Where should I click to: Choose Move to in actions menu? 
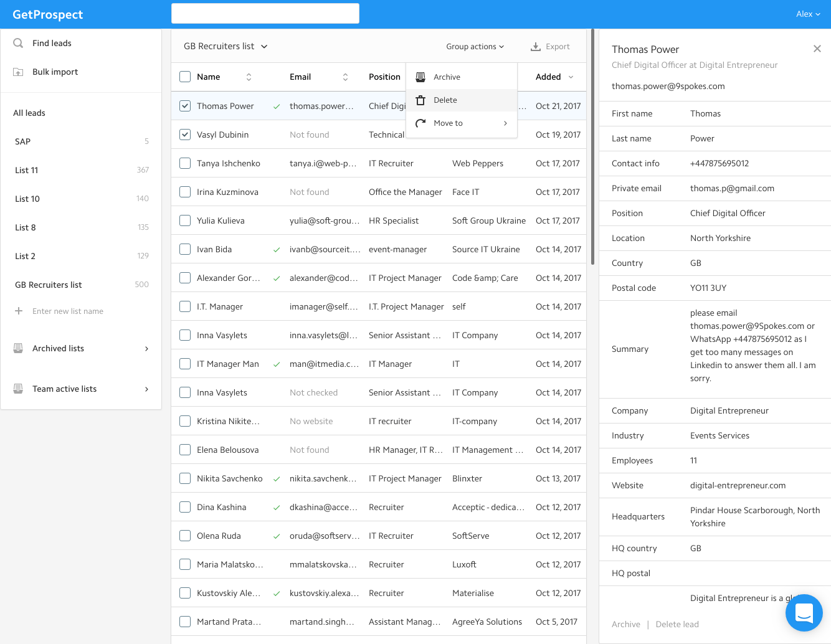[x=449, y=123]
